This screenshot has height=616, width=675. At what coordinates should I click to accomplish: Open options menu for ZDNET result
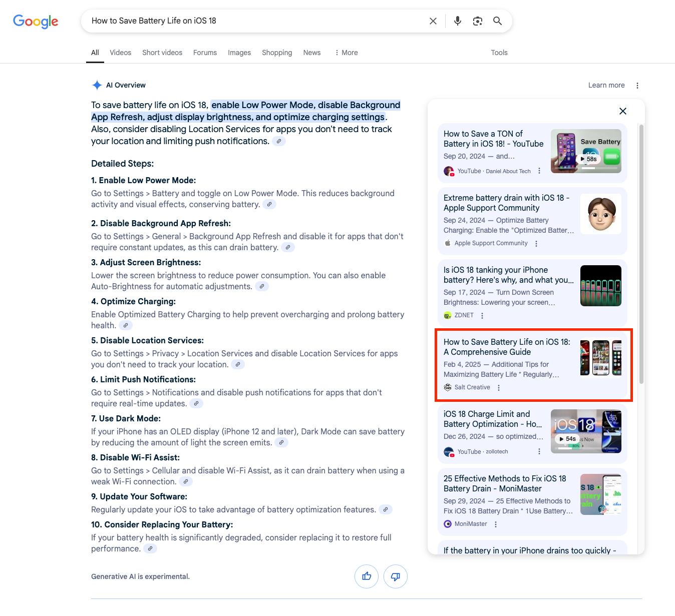click(x=482, y=316)
